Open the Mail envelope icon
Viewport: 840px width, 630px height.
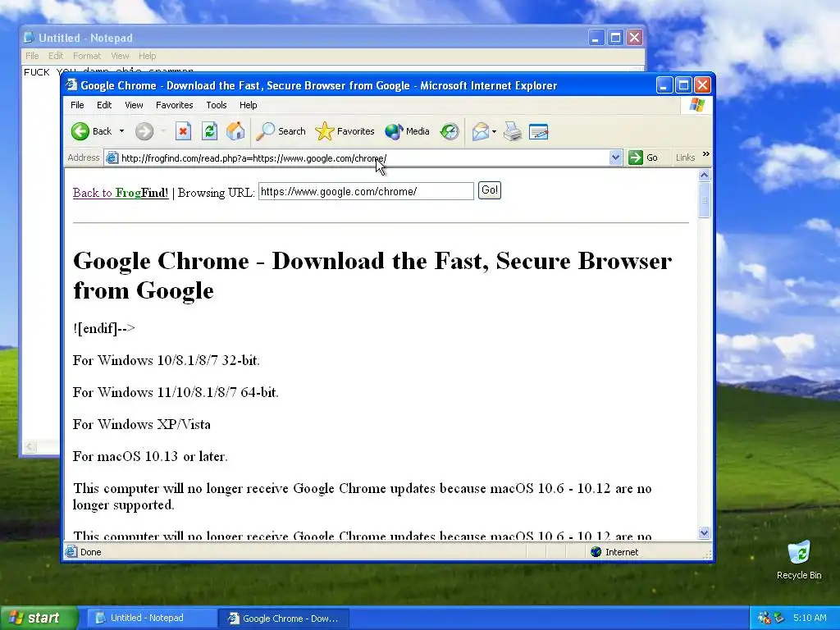point(481,131)
